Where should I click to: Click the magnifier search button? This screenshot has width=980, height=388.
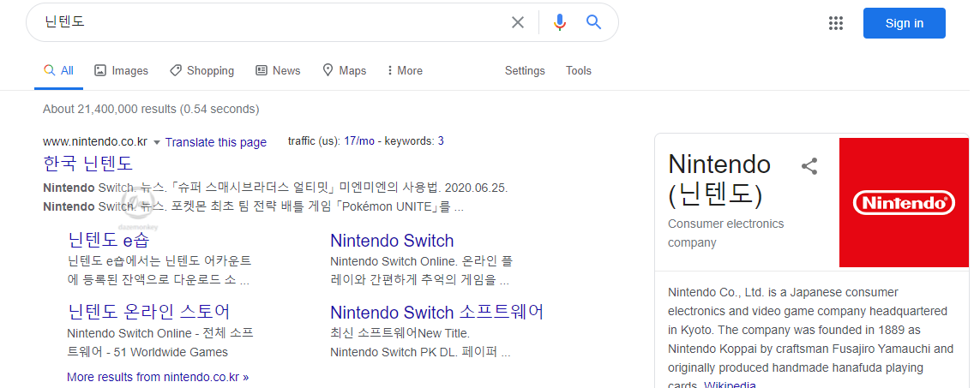[x=594, y=22]
